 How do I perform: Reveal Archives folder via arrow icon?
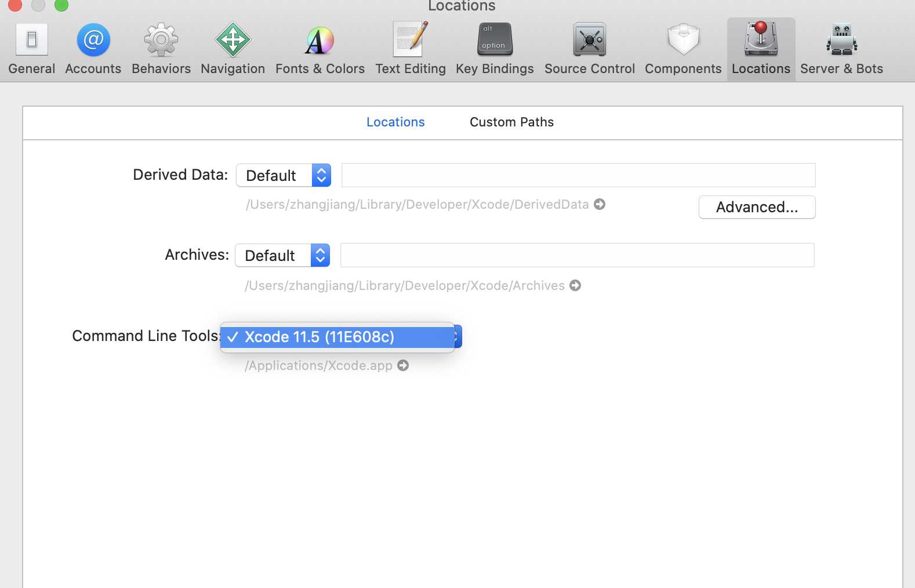point(575,285)
